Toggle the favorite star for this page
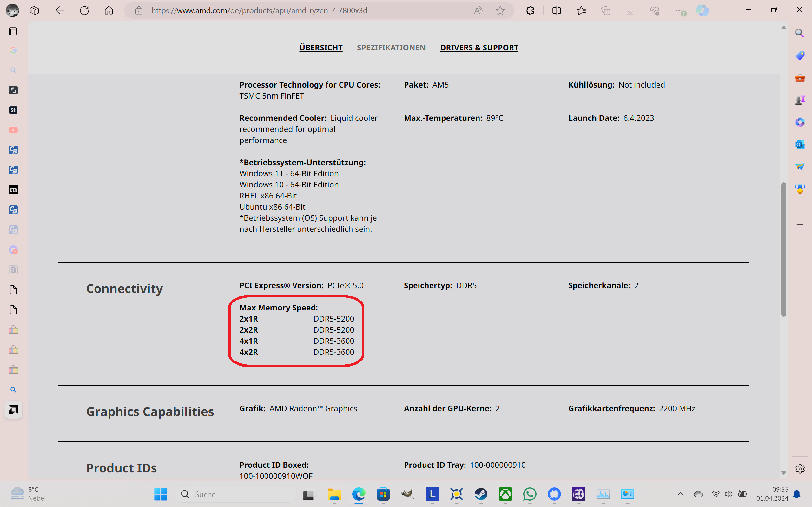 [500, 10]
